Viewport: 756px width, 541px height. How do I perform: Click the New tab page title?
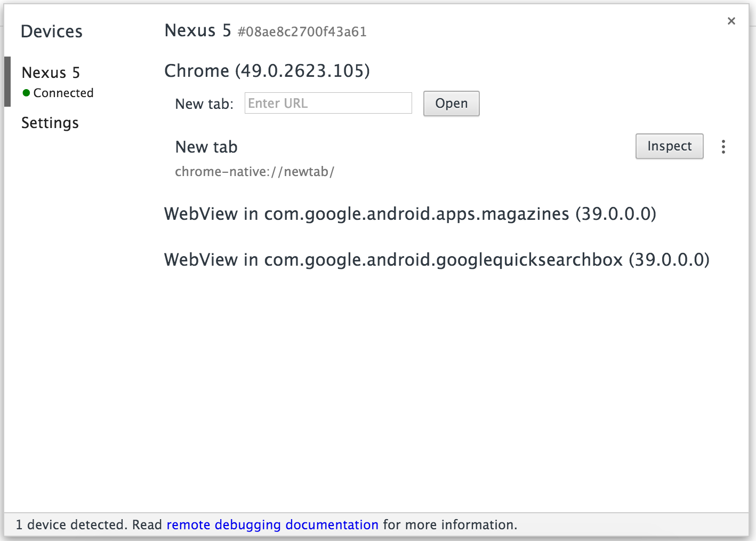click(x=206, y=147)
